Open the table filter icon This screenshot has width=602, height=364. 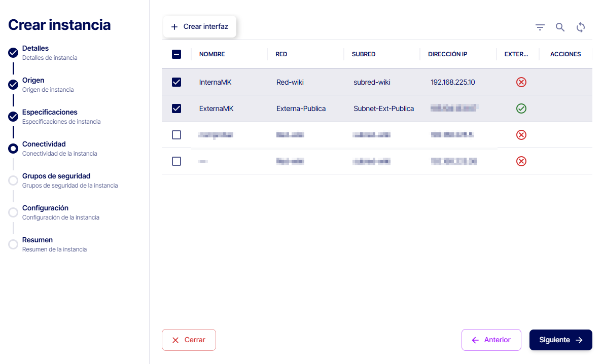[540, 27]
